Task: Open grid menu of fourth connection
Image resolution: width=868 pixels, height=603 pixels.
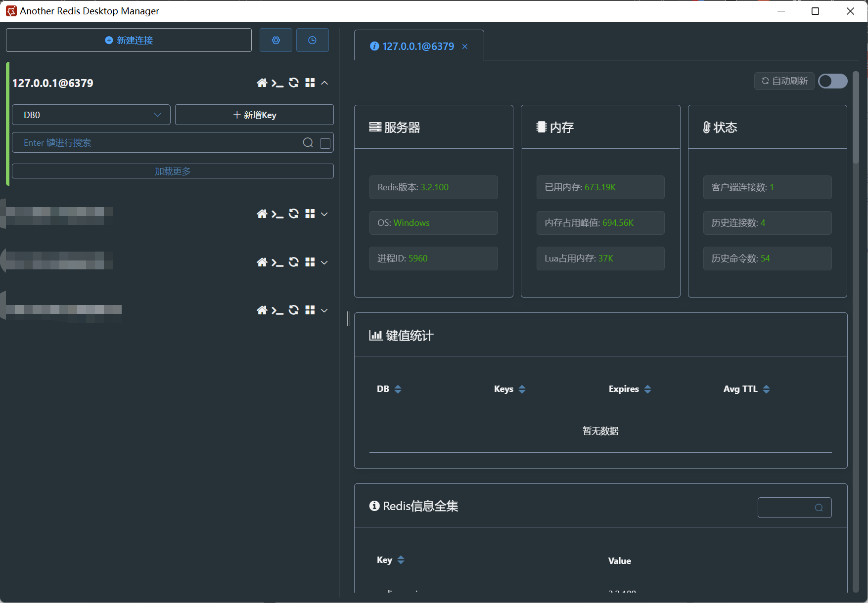Action: [310, 310]
